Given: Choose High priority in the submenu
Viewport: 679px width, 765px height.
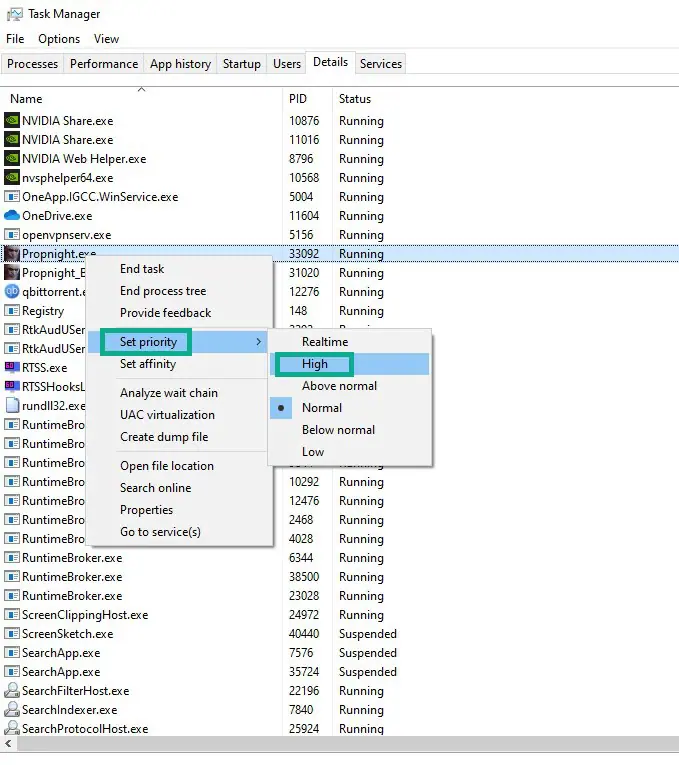Looking at the screenshot, I should (349, 364).
